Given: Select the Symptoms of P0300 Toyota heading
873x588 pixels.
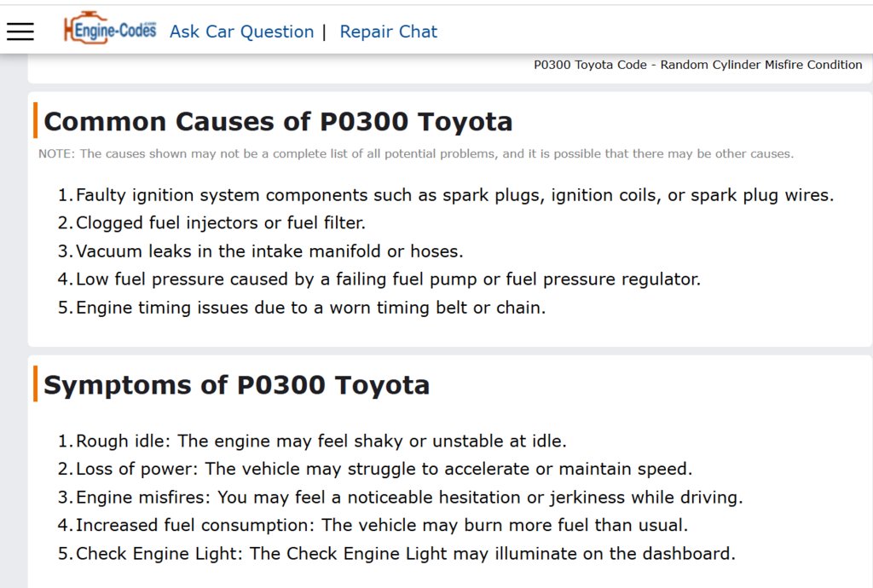Looking at the screenshot, I should [237, 385].
